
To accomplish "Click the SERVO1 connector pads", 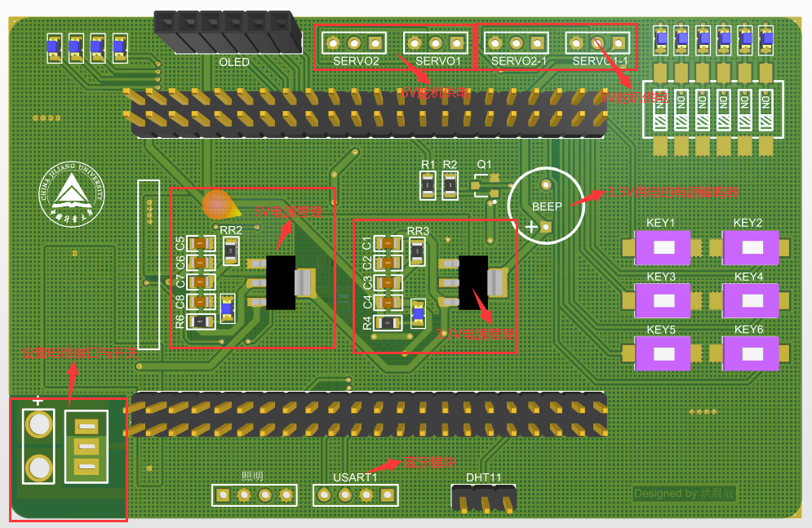I will (x=435, y=42).
